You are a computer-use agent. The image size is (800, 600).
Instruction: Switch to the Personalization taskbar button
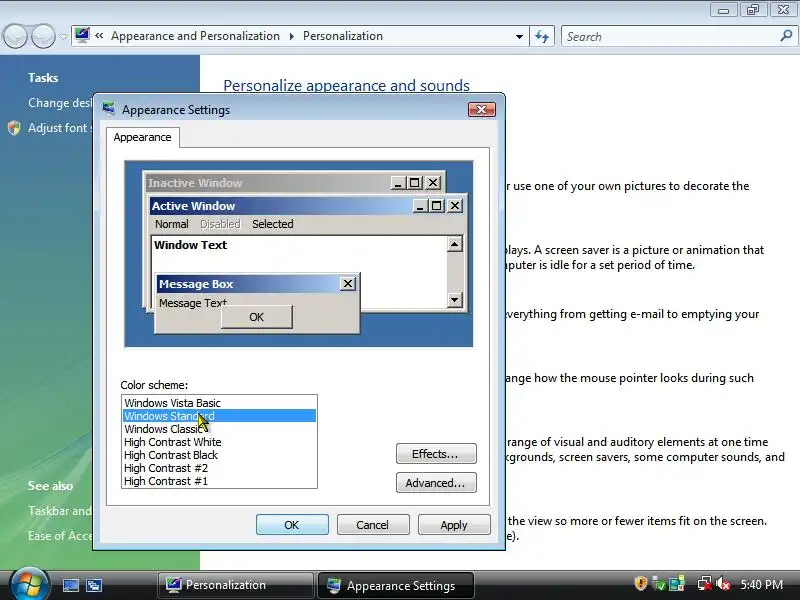(x=235, y=585)
